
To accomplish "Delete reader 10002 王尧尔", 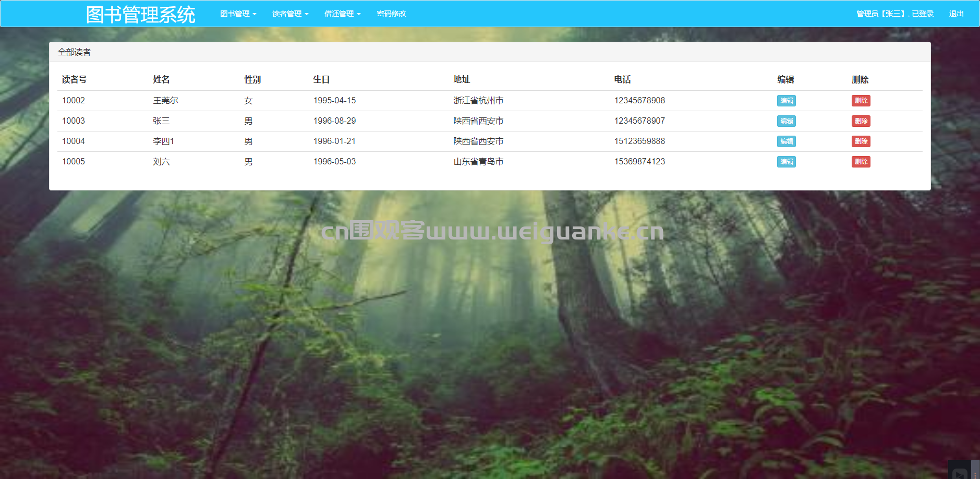I will coord(861,101).
